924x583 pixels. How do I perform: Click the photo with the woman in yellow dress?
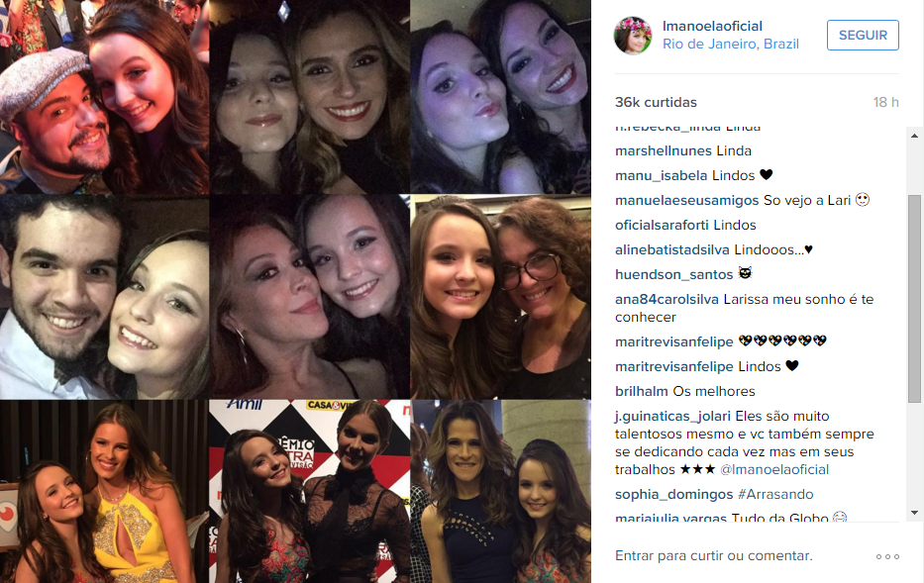click(104, 492)
